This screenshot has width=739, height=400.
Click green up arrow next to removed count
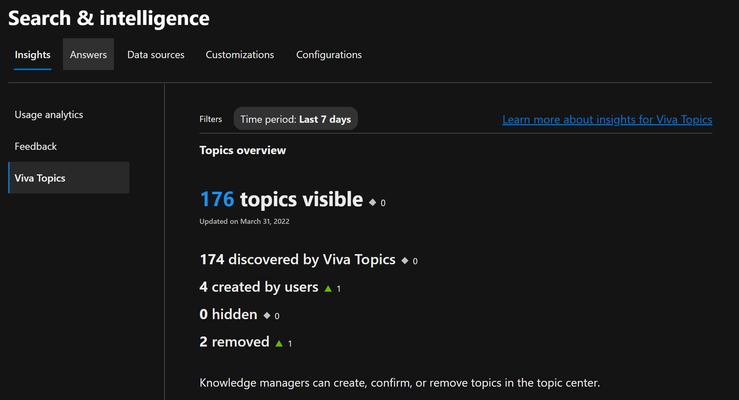[279, 343]
